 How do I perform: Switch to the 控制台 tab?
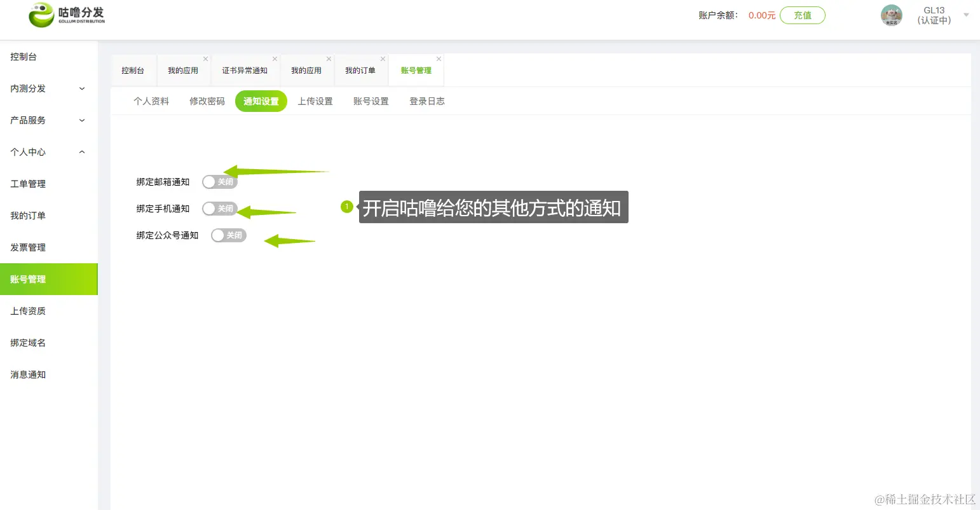click(x=133, y=70)
